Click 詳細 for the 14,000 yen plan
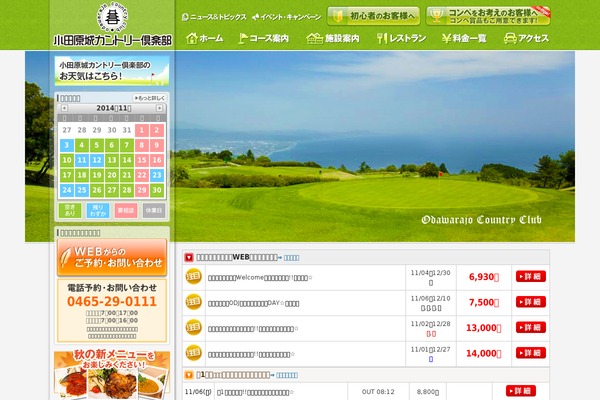Image resolution: width=600 pixels, height=400 pixels. [531, 353]
